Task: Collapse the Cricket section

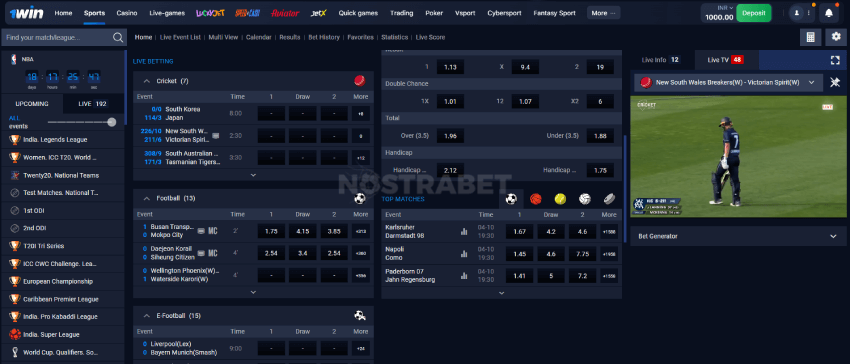Action: (x=146, y=81)
